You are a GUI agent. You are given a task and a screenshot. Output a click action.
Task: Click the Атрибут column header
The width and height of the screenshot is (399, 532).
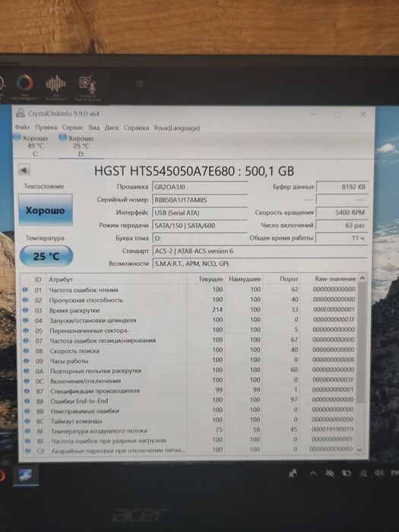pos(61,280)
